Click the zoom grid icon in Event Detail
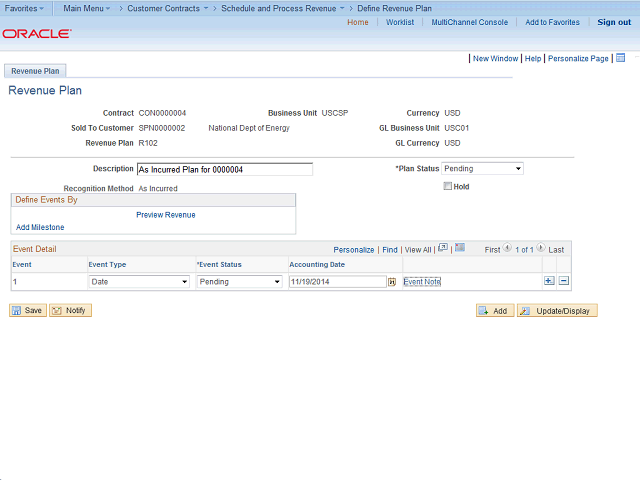The image size is (640, 480). coord(443,248)
